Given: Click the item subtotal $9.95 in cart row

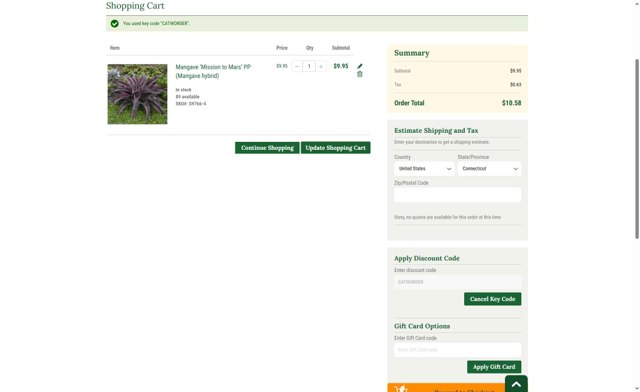Looking at the screenshot, I should (x=341, y=66).
